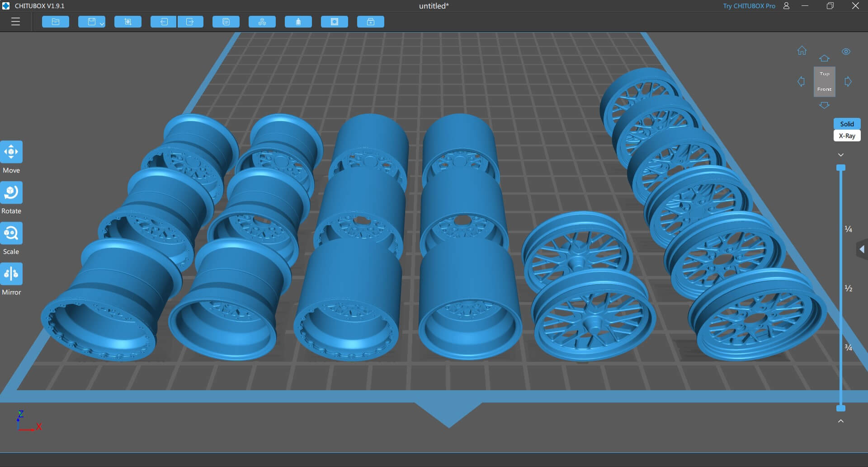The image size is (868, 467).
Task: Click the Copy model icon
Action: point(226,22)
